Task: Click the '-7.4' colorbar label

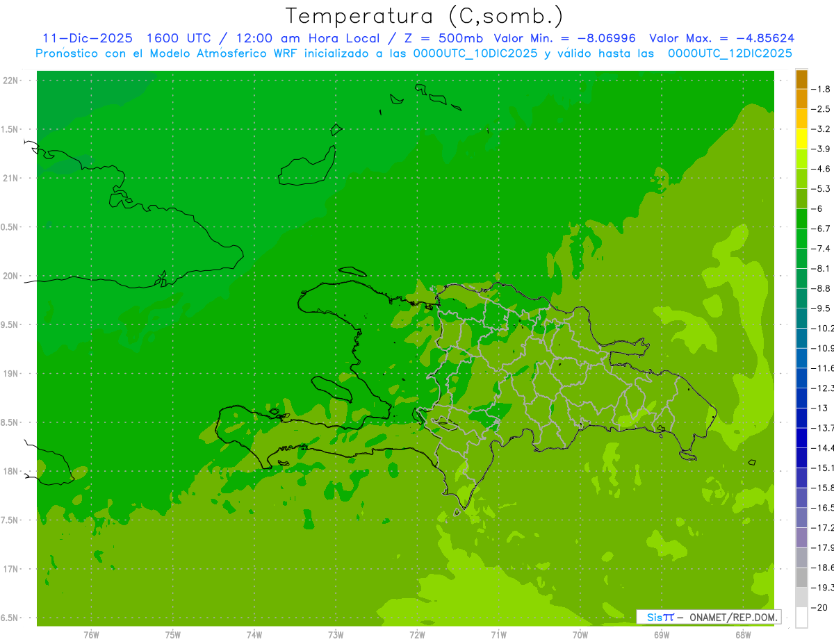Action: pyautogui.click(x=821, y=249)
